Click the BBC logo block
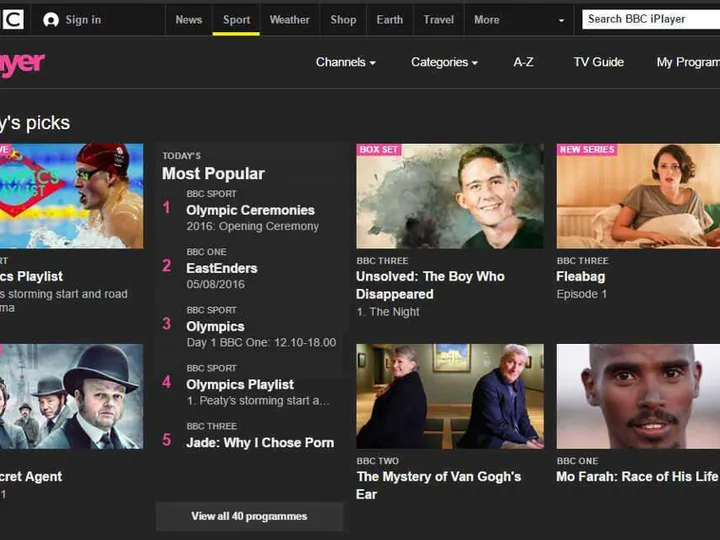The width and height of the screenshot is (720, 540). 12,20
